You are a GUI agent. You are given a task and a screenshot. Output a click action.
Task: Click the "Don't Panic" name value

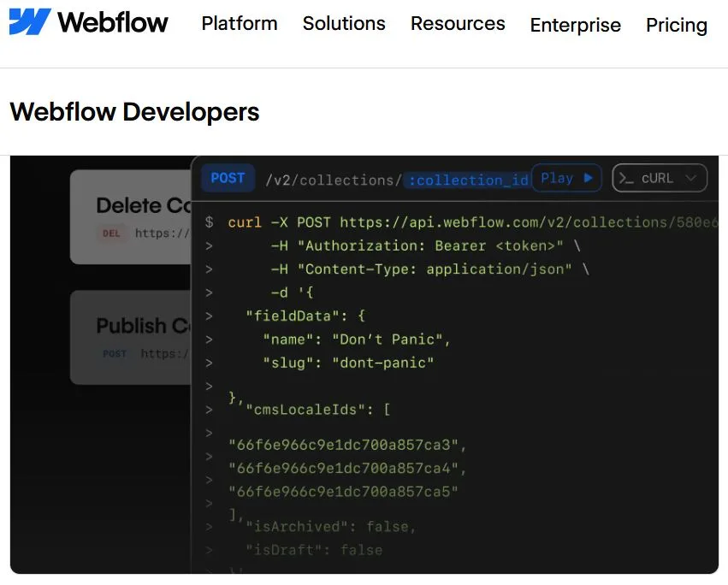390,340
